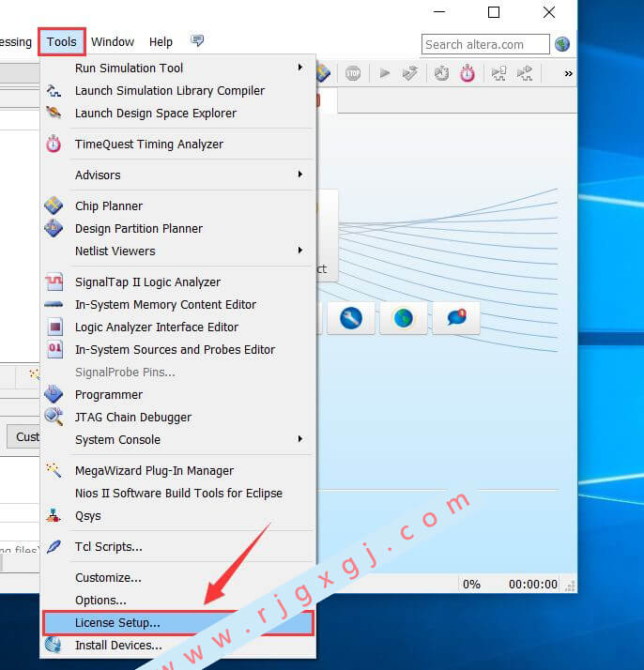Click globe button on home screen
The width and height of the screenshot is (644, 670).
click(404, 318)
